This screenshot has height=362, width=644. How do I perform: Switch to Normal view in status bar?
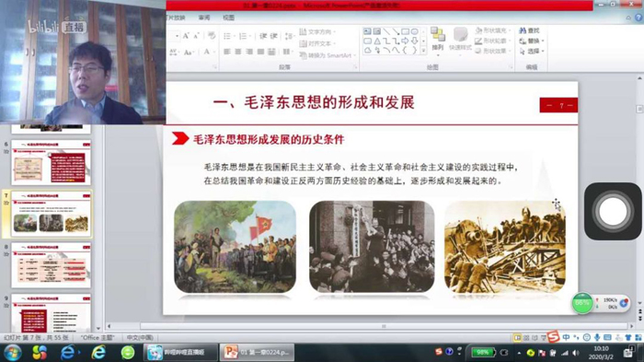[517, 338]
